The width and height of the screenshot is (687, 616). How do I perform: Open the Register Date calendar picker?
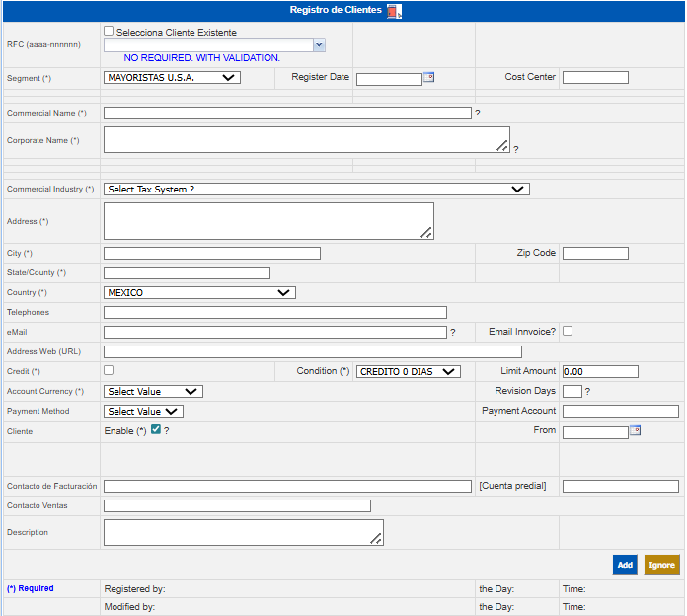(428, 77)
